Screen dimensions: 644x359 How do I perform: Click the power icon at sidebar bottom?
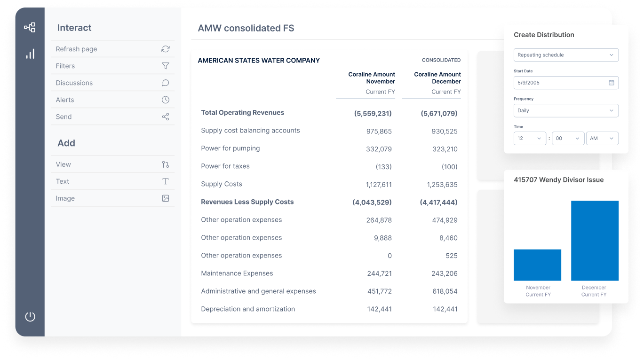[x=30, y=317]
